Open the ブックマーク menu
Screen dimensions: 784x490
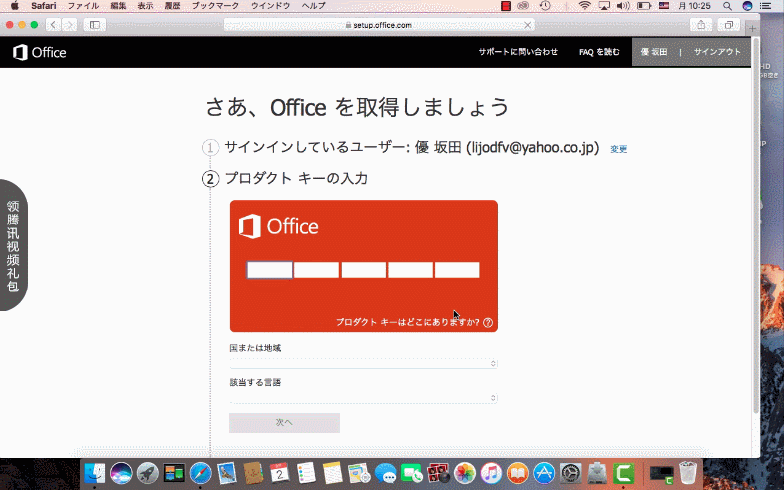coord(216,6)
